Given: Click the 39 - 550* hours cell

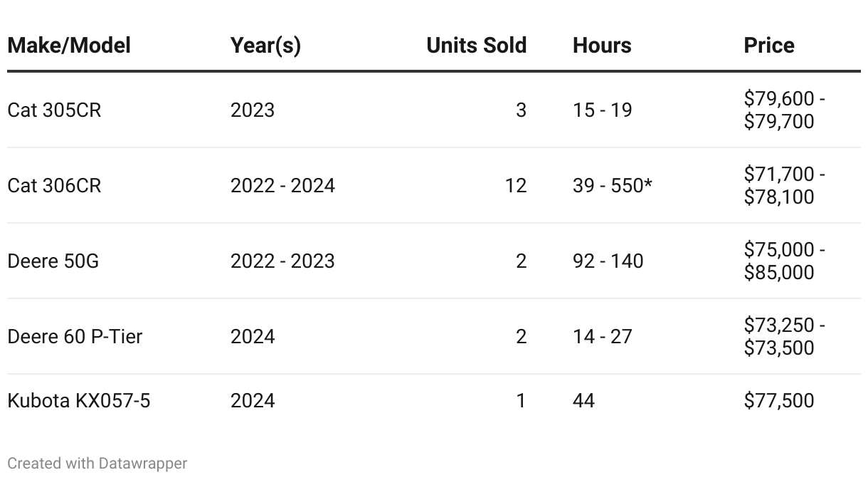Looking at the screenshot, I should tap(613, 186).
